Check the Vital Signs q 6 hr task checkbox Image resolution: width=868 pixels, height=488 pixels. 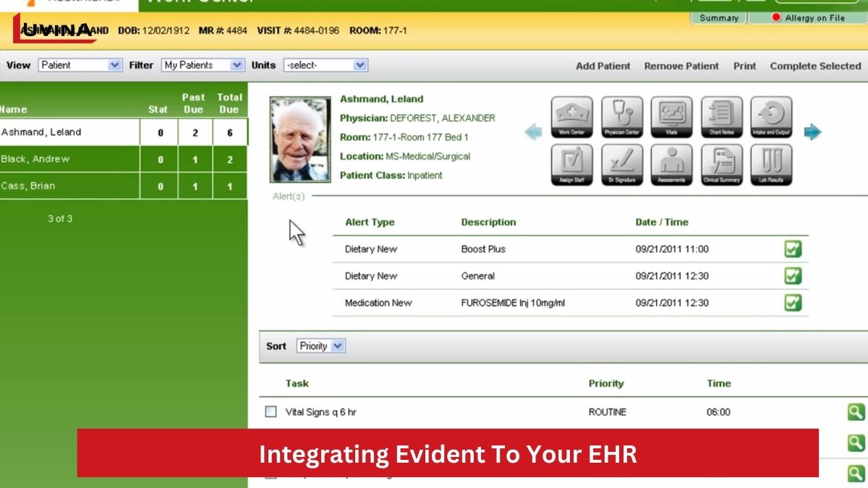pos(271,412)
